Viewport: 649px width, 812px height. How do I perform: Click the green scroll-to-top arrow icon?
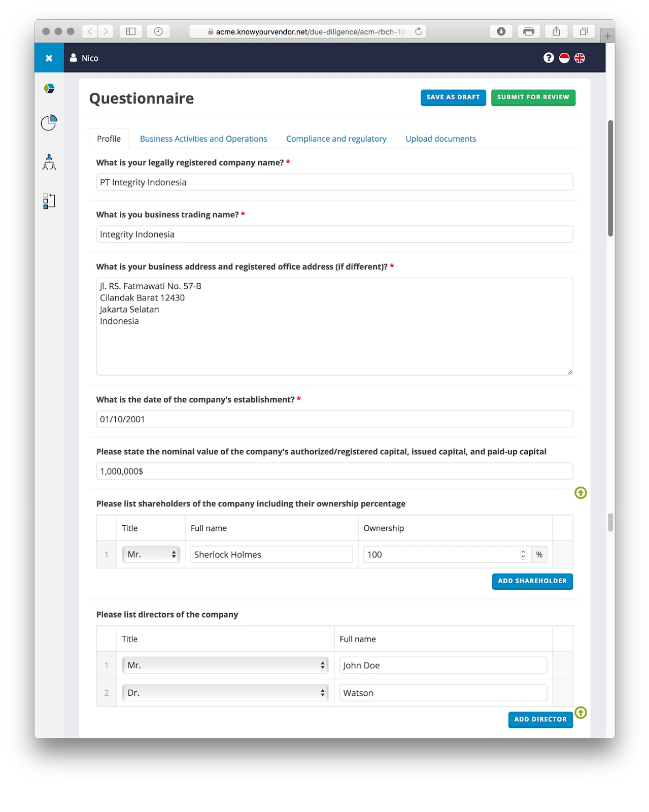pyautogui.click(x=580, y=493)
